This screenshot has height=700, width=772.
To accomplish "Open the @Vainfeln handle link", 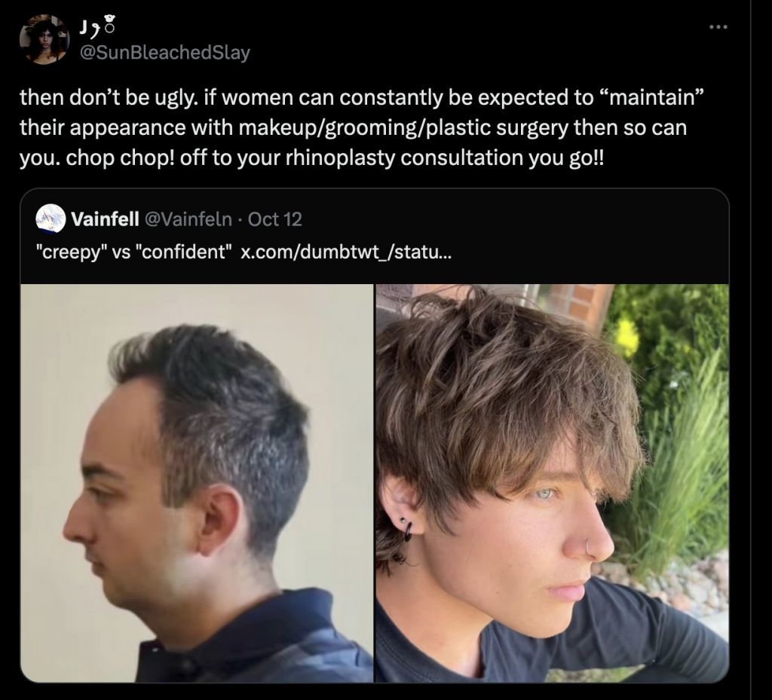I will (x=188, y=219).
